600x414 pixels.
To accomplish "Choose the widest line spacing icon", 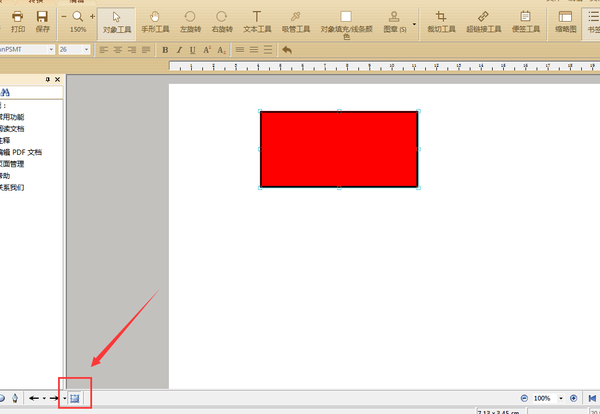I will coord(268,50).
